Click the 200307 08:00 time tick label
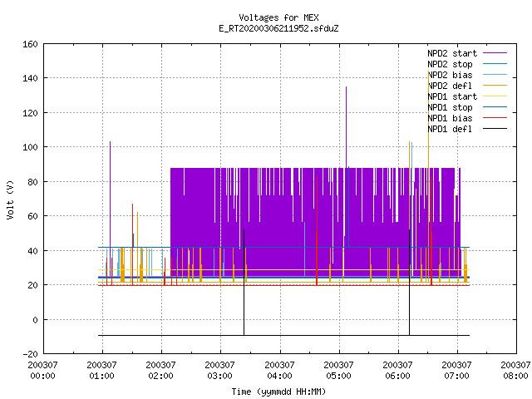Screen dimensions: 532x399 click(x=515, y=371)
